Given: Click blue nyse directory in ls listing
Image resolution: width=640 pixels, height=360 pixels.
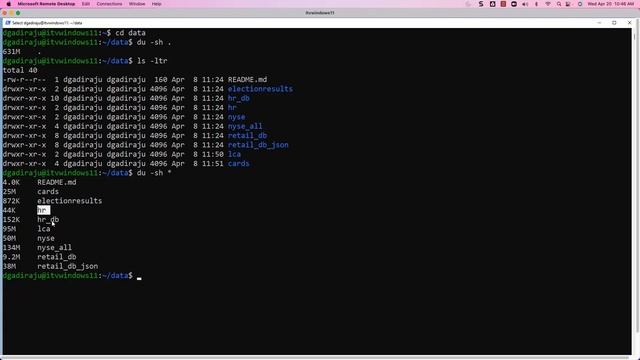Looking at the screenshot, I should tap(236, 117).
